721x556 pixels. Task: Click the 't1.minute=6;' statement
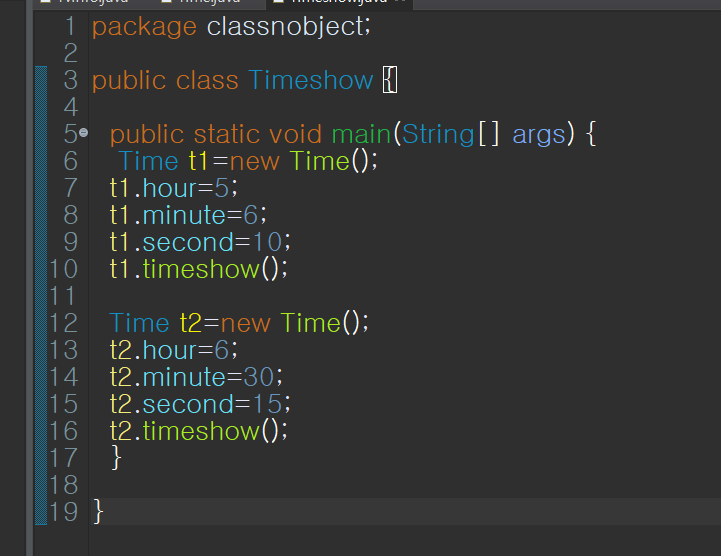pyautogui.click(x=188, y=215)
